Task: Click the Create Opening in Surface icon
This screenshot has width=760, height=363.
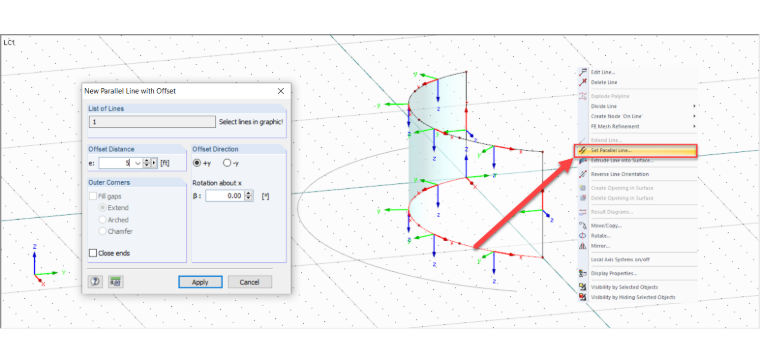Action: pos(583,188)
